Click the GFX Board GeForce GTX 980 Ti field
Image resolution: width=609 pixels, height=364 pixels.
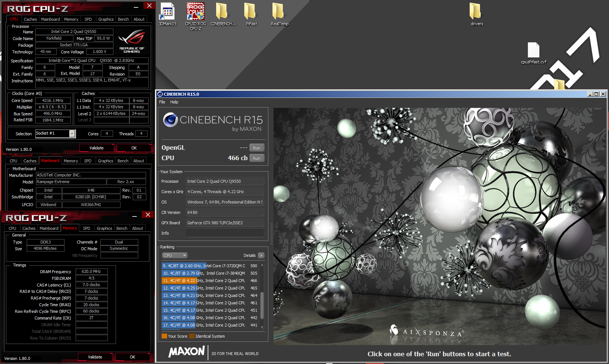pos(225,223)
